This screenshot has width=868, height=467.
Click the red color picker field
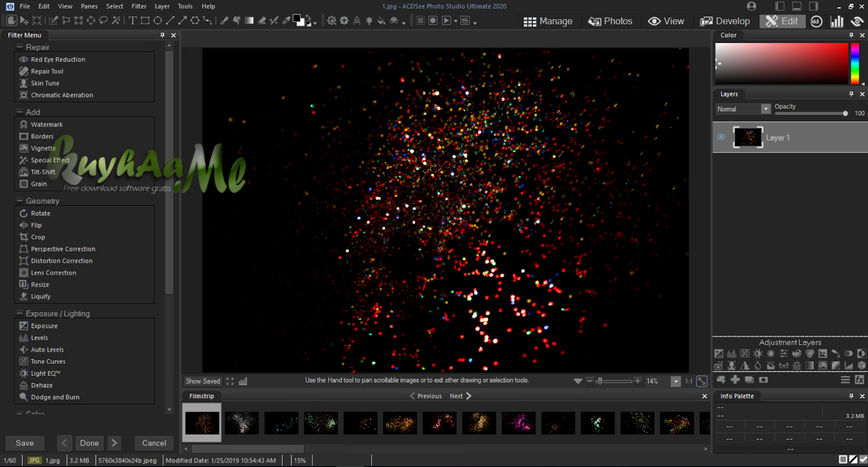[782, 64]
